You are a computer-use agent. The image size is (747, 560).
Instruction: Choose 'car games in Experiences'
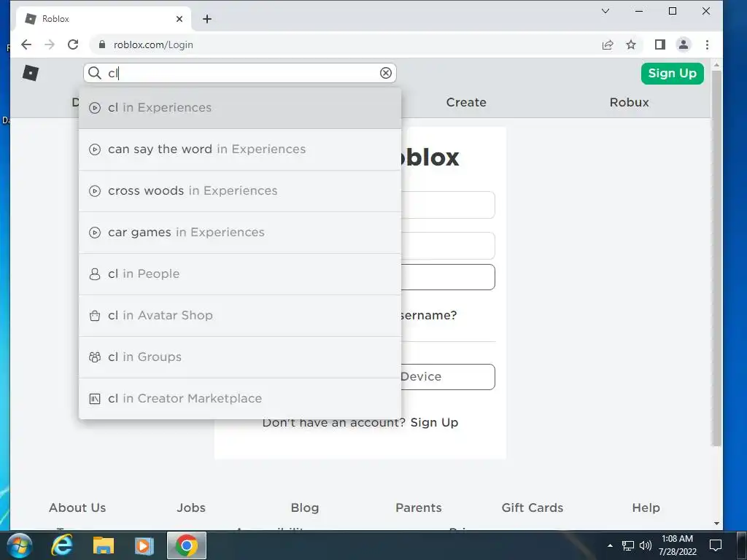[240, 233]
